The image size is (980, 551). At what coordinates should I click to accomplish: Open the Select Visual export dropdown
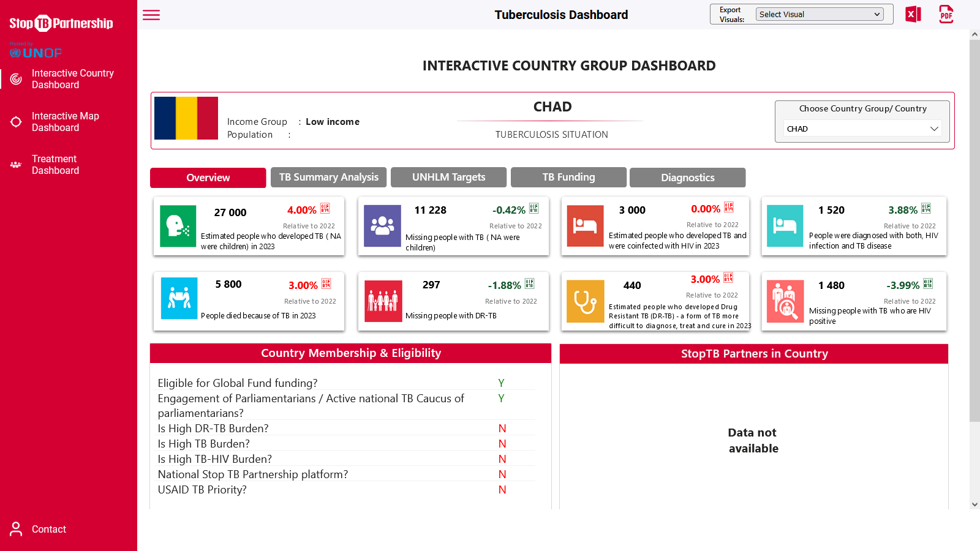pos(820,14)
